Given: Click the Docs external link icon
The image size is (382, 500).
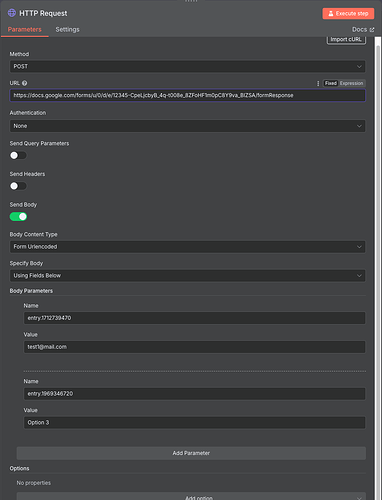Looking at the screenshot, I should click(x=372, y=30).
